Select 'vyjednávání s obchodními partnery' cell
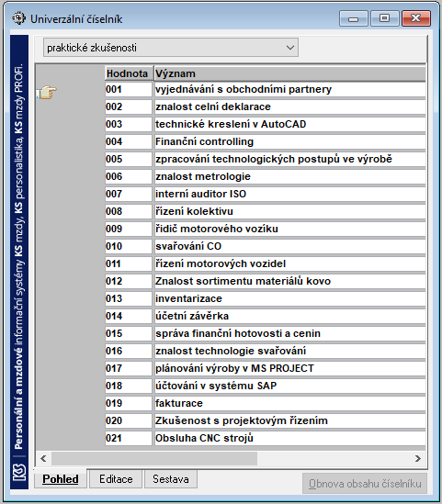 [289, 89]
